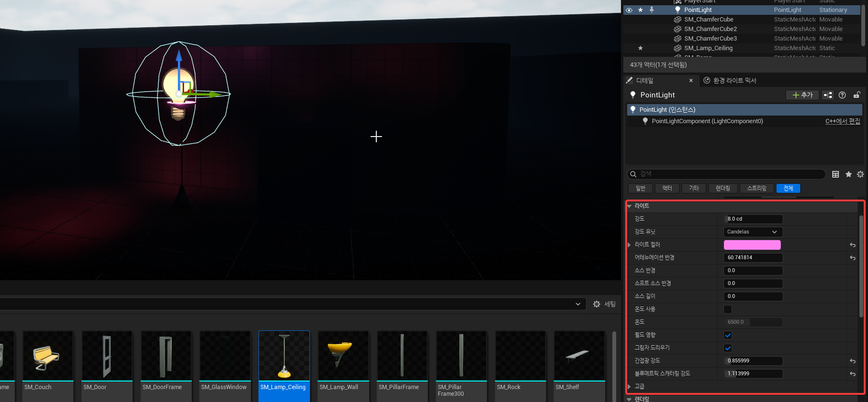This screenshot has height=402, width=868.
Task: Reset 볼류메트릭 스캐터링 강도 to default
Action: 853,374
